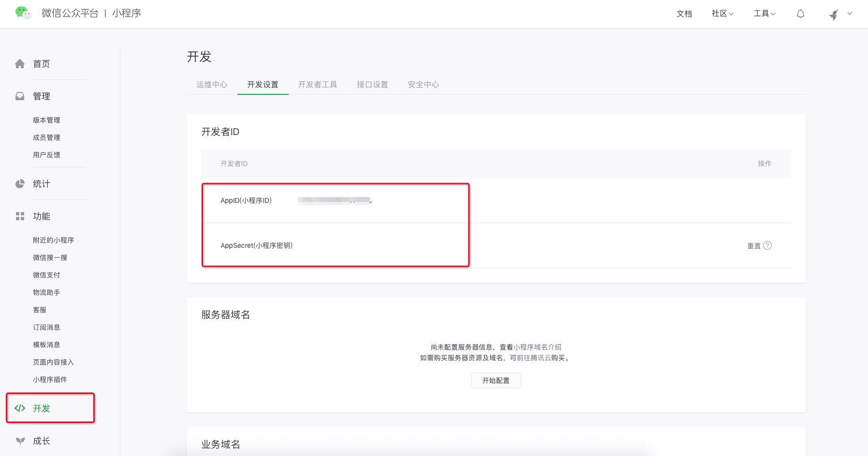Open the 安全中心 tab

pyautogui.click(x=423, y=84)
